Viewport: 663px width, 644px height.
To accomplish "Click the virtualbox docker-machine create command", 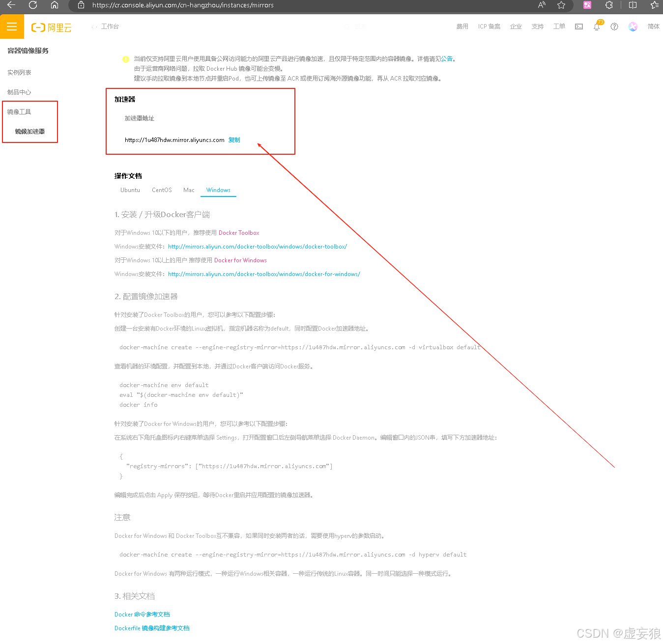I will (300, 347).
